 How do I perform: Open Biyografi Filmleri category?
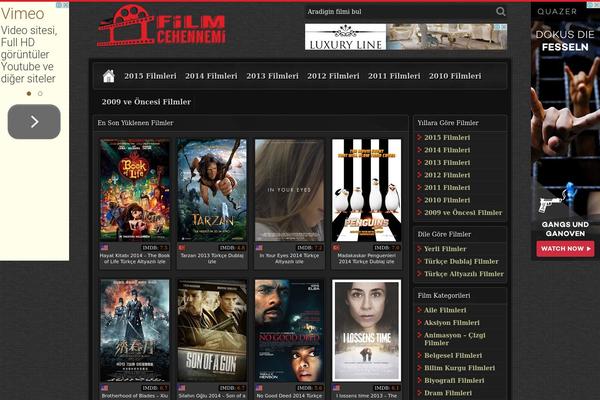(x=454, y=380)
